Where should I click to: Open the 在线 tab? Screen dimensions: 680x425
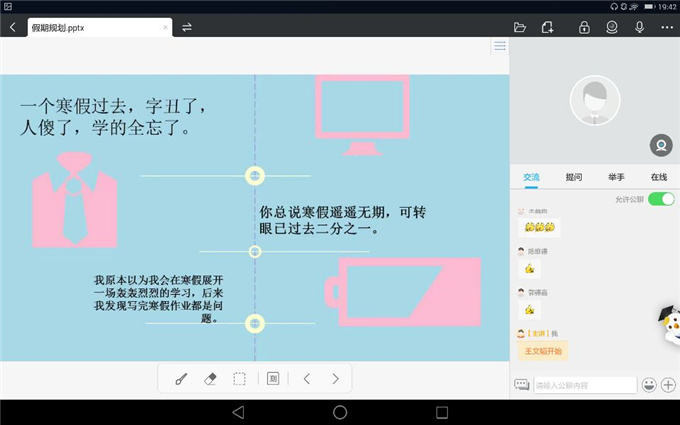click(x=659, y=177)
